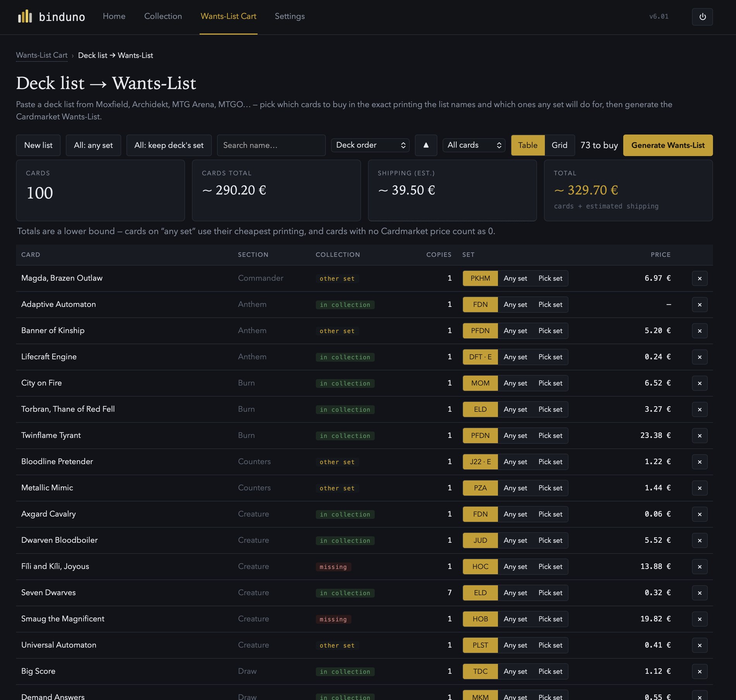Switch to Grid view
Screen dimensions: 736x700
pyautogui.click(x=559, y=145)
